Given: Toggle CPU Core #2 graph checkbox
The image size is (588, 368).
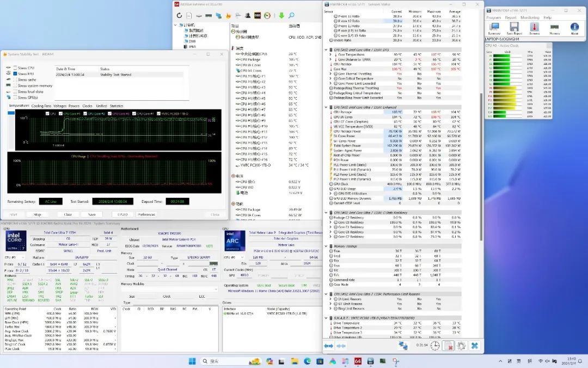Looking at the screenshot, I should (85, 113).
